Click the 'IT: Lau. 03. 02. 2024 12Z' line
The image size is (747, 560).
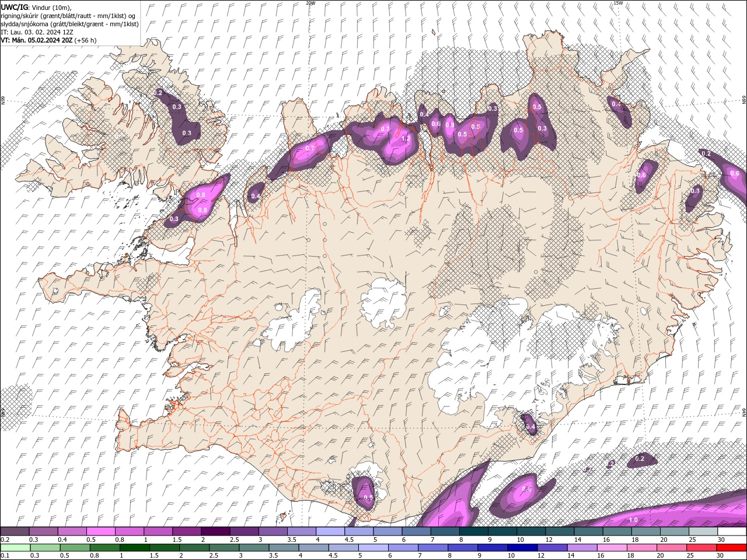37,32
